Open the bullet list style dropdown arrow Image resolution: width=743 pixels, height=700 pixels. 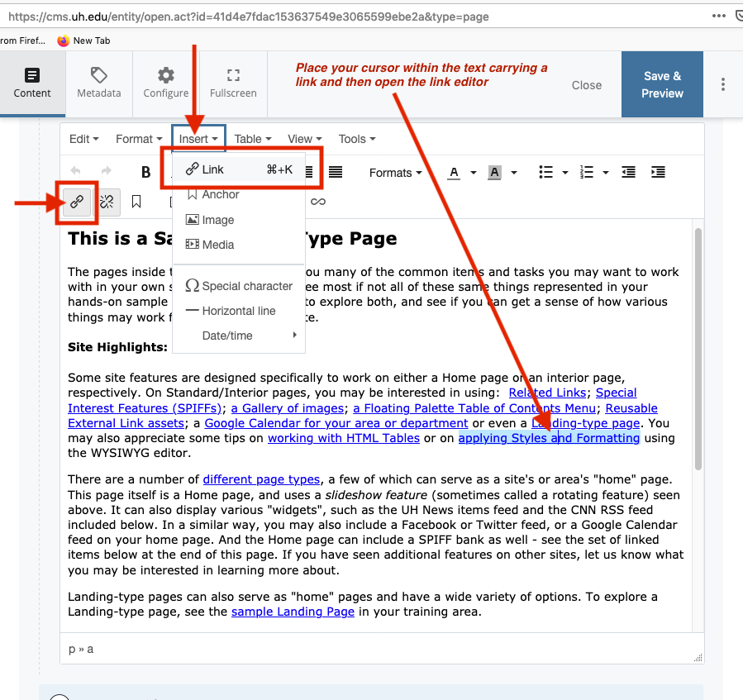564,173
